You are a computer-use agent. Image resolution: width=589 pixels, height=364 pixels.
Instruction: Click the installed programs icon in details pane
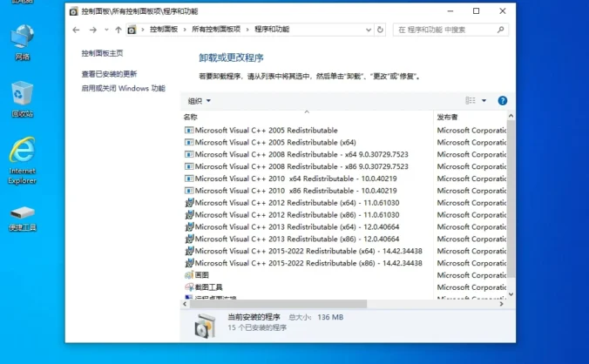coord(205,326)
